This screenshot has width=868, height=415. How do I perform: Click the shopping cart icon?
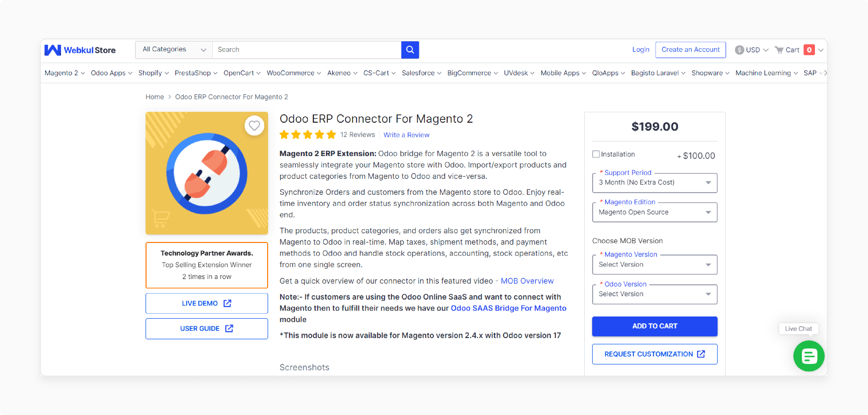(779, 50)
